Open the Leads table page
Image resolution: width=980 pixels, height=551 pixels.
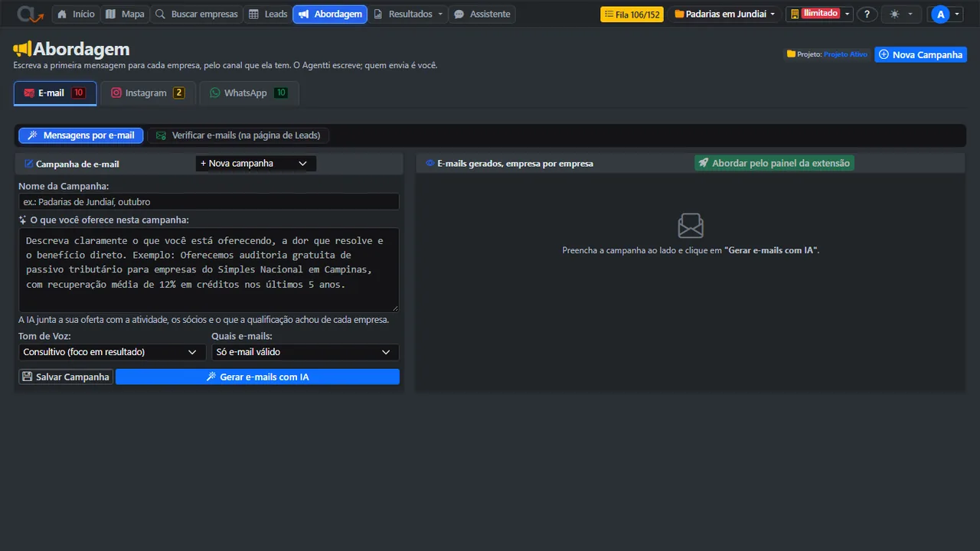[x=268, y=14]
